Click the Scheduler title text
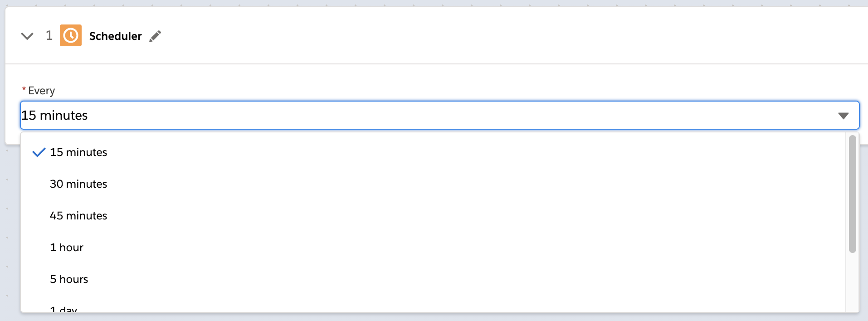The width and height of the screenshot is (868, 321). (x=115, y=36)
